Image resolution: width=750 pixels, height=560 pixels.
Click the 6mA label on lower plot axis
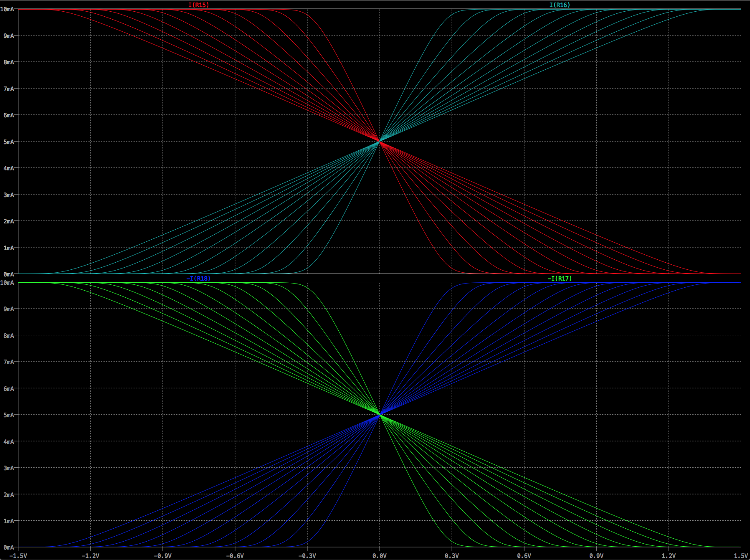[x=9, y=389]
